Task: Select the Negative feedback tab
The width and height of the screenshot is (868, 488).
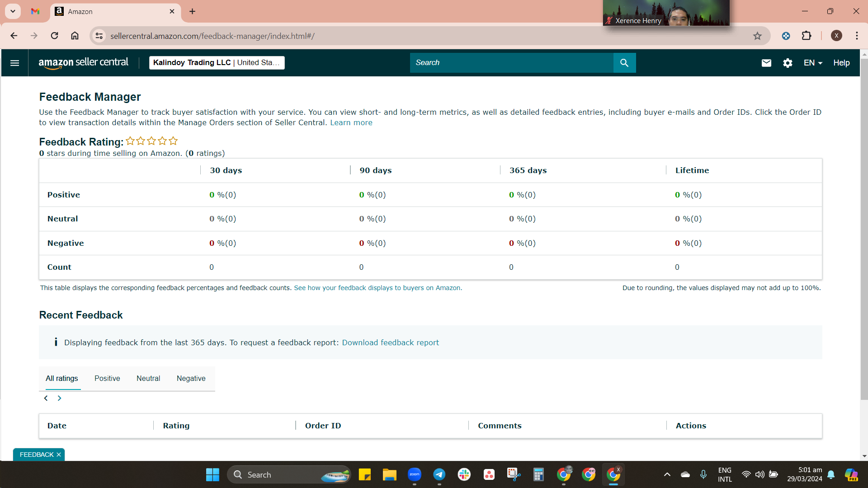Action: point(191,379)
